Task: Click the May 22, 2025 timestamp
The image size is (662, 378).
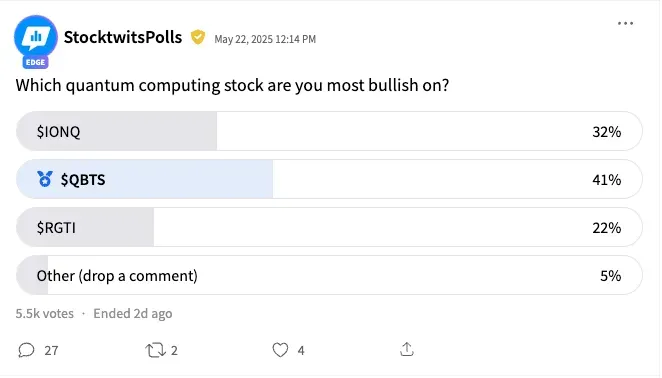Action: point(265,39)
